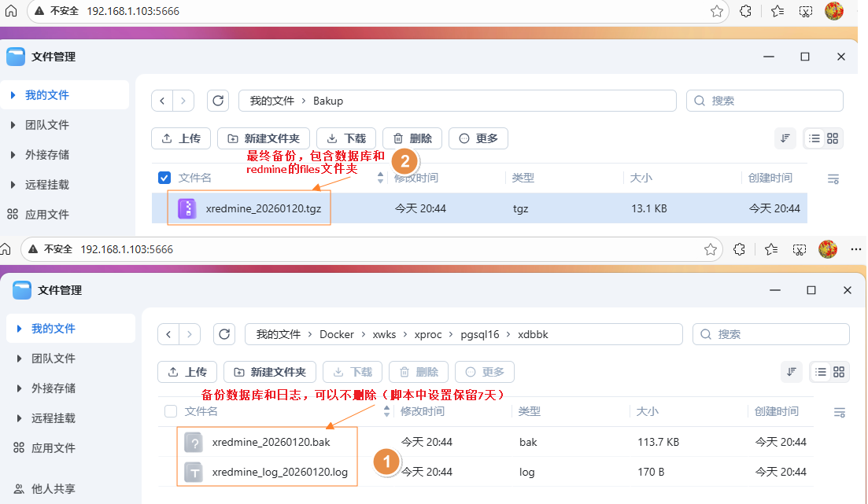
Task: Open column settings in xdbbk window
Action: [840, 412]
